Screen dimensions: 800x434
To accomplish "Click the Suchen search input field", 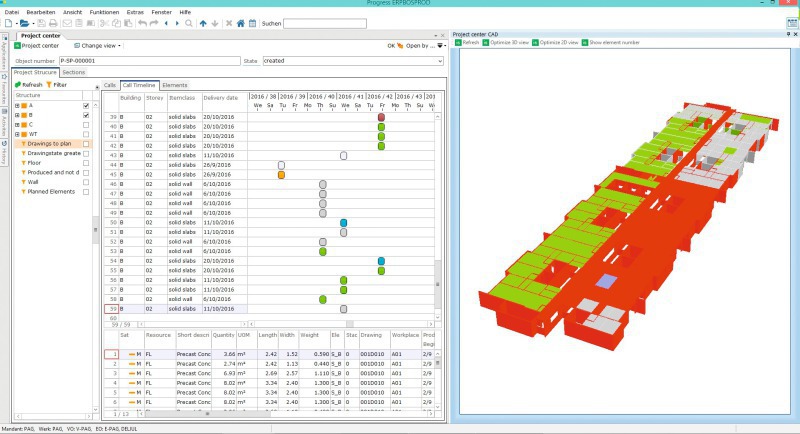I will [324, 23].
